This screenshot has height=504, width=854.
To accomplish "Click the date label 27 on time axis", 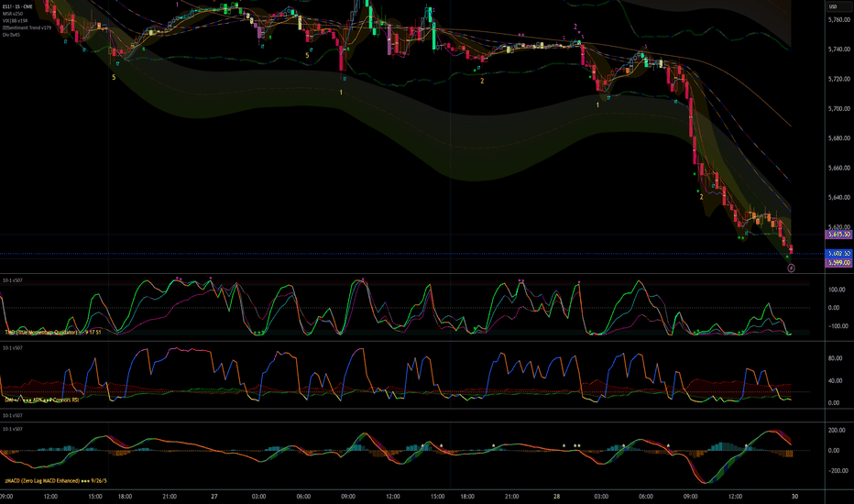I will click(214, 497).
